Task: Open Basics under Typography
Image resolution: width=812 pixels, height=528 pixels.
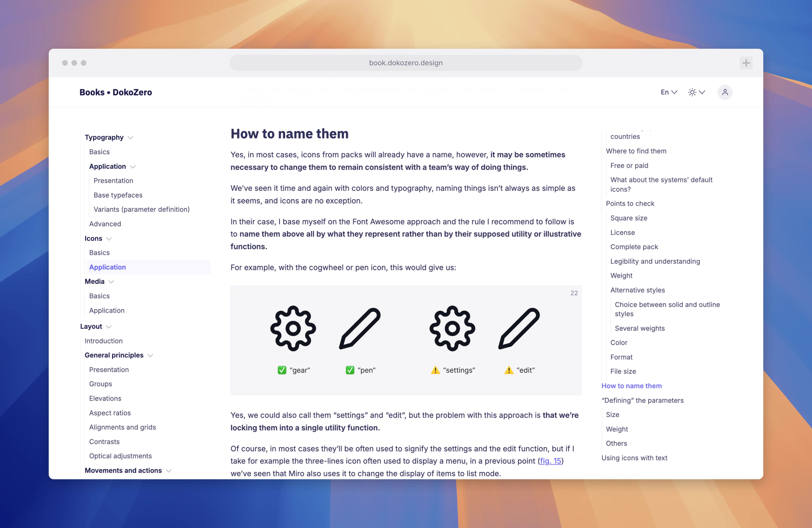Action: (99, 152)
